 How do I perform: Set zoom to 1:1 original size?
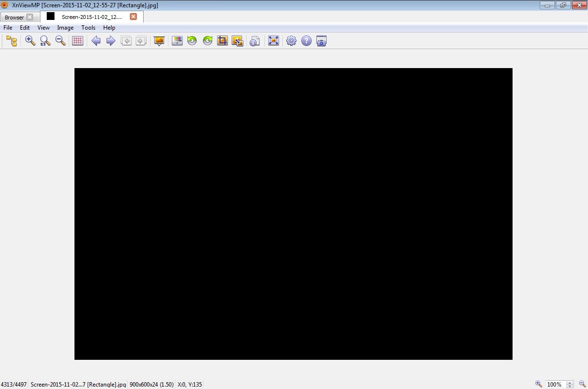click(45, 41)
